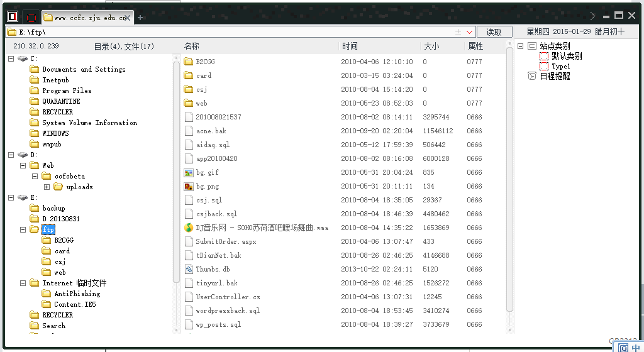644x352 pixels.
Task: Select wordpressback.sql file name
Action: click(x=228, y=311)
